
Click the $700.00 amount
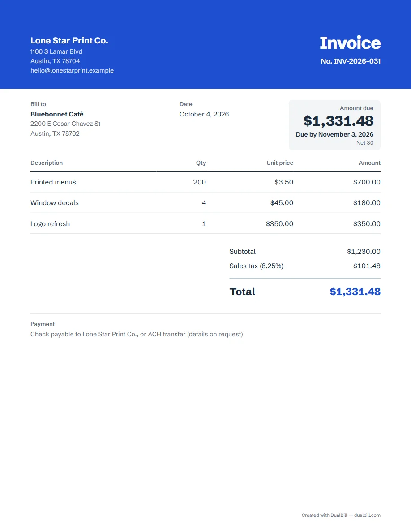coord(367,182)
